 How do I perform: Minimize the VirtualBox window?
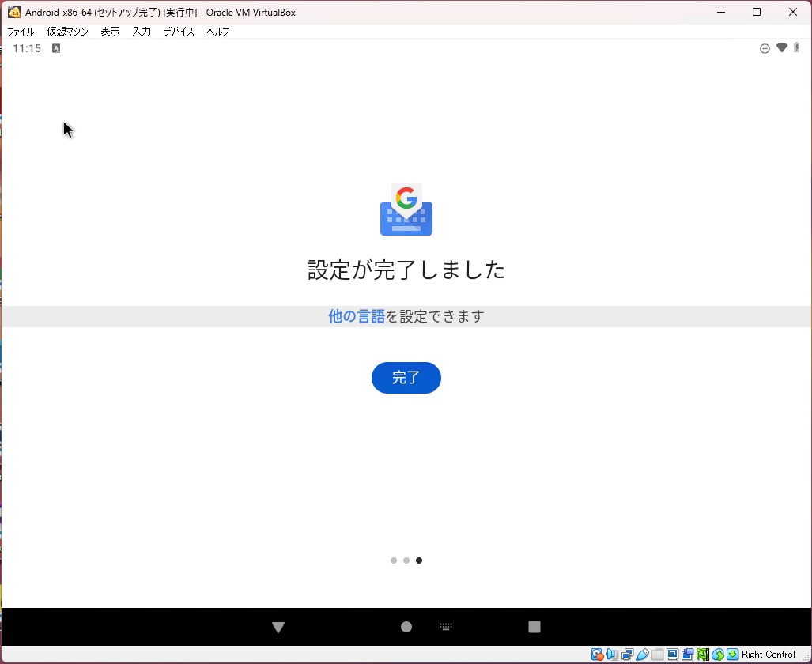point(721,12)
